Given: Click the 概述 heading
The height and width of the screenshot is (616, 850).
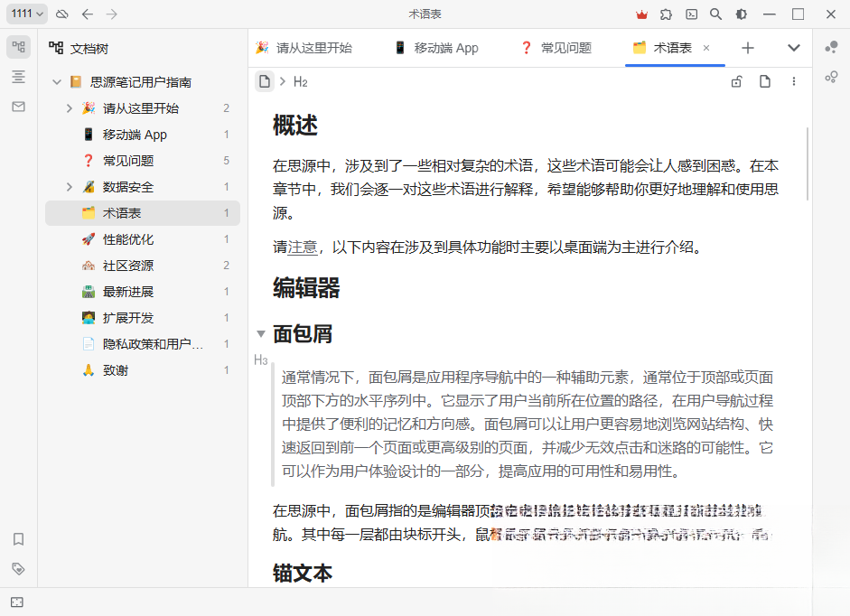Looking at the screenshot, I should point(294,126).
